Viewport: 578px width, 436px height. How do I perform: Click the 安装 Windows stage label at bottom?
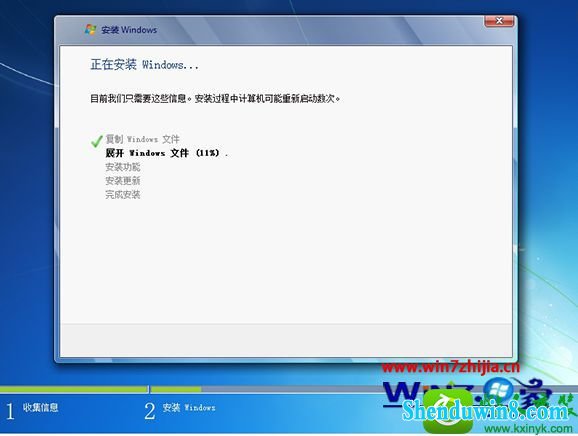click(x=189, y=407)
